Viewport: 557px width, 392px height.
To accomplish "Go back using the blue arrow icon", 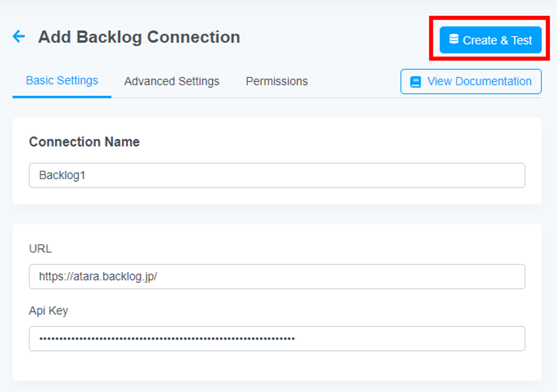I will click(x=19, y=36).
